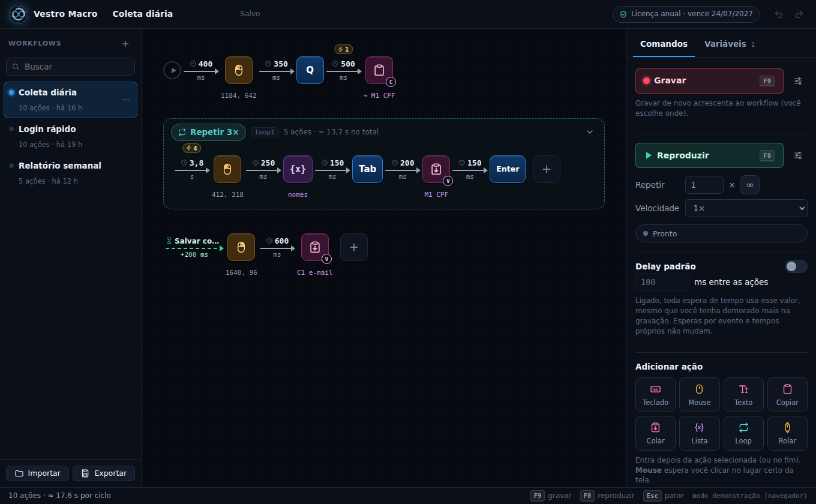Image resolution: width=816 pixels, height=504 pixels.
Task: Add a Colar action
Action: point(655,433)
